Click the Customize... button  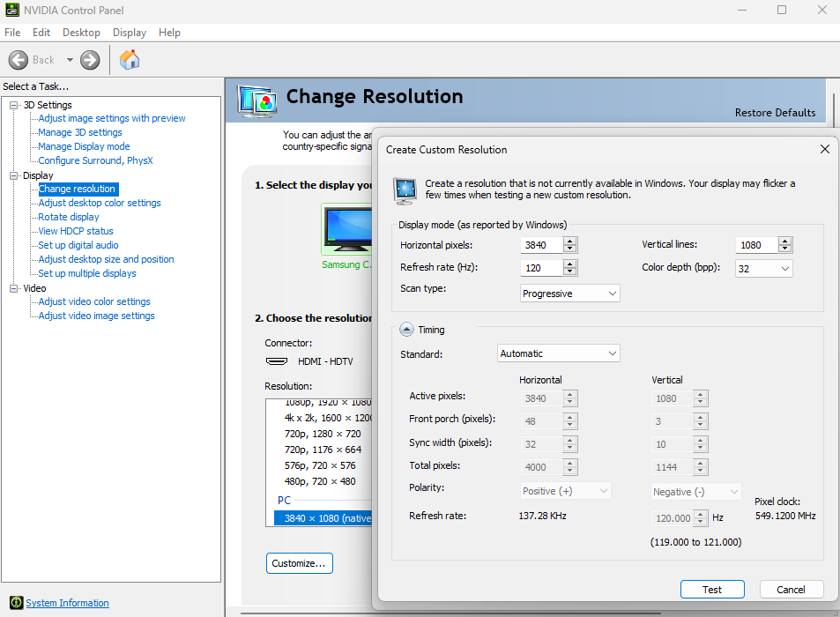(299, 563)
